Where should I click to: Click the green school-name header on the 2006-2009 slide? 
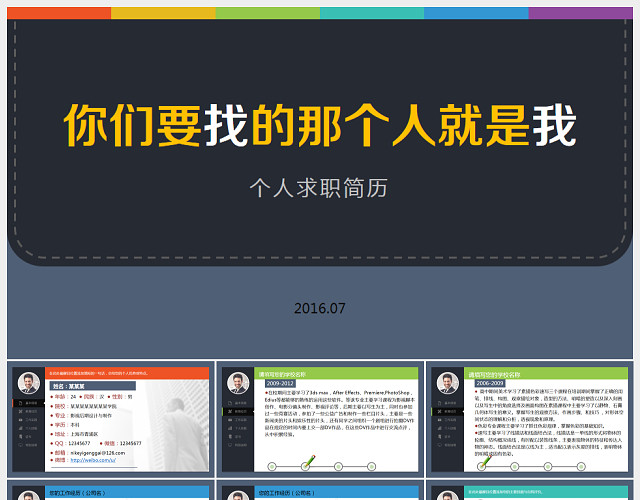(546, 373)
